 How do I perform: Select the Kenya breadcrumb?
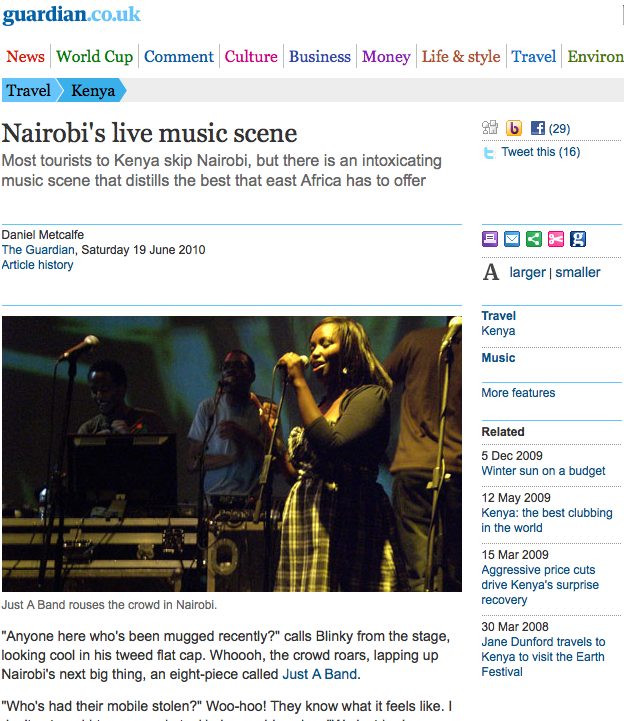click(x=93, y=90)
